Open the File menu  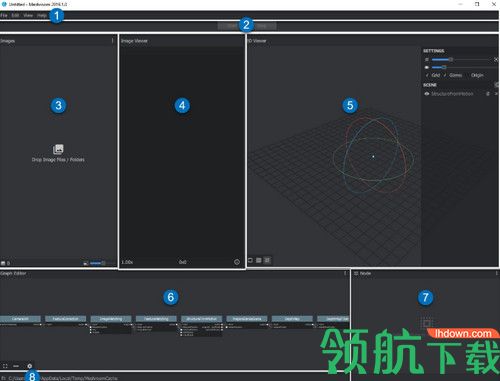[x=4, y=15]
